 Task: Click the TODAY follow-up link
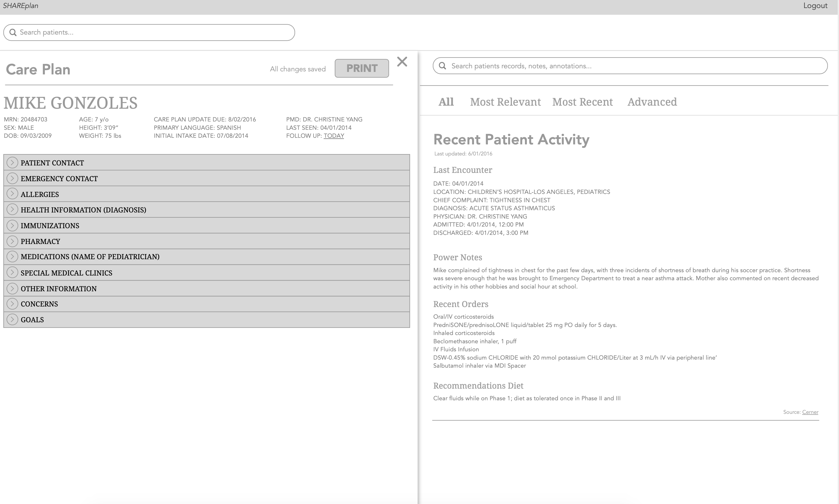[x=333, y=136]
